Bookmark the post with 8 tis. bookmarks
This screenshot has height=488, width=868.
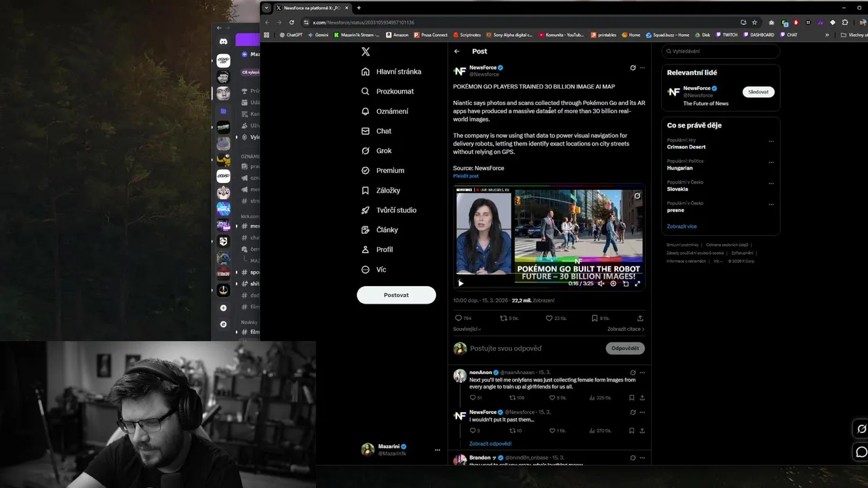pos(600,318)
